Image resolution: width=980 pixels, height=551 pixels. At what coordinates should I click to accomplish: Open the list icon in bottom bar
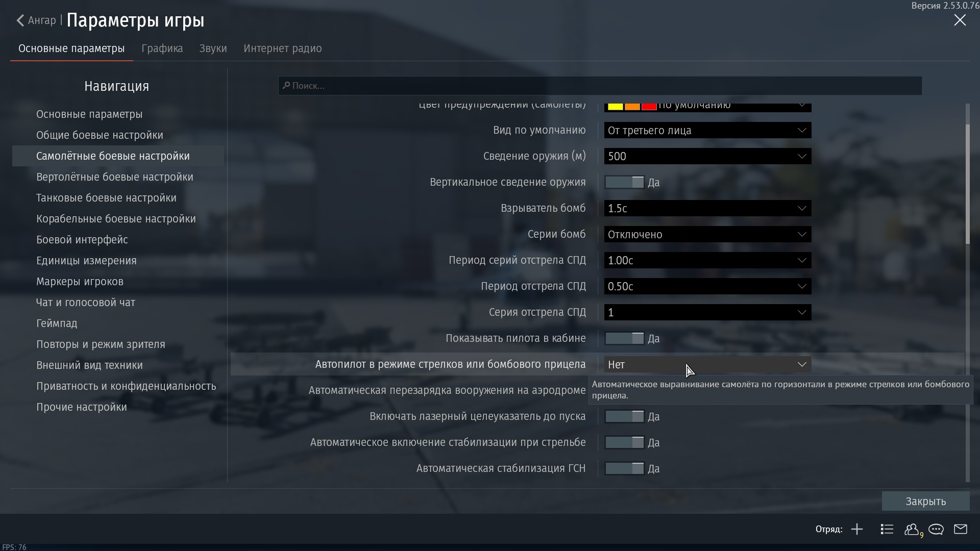click(887, 530)
